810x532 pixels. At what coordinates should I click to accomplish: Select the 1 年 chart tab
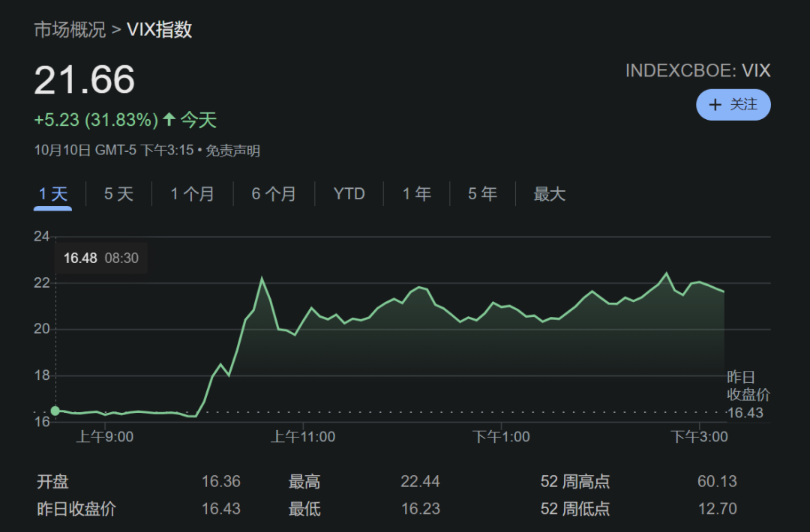[x=416, y=193]
